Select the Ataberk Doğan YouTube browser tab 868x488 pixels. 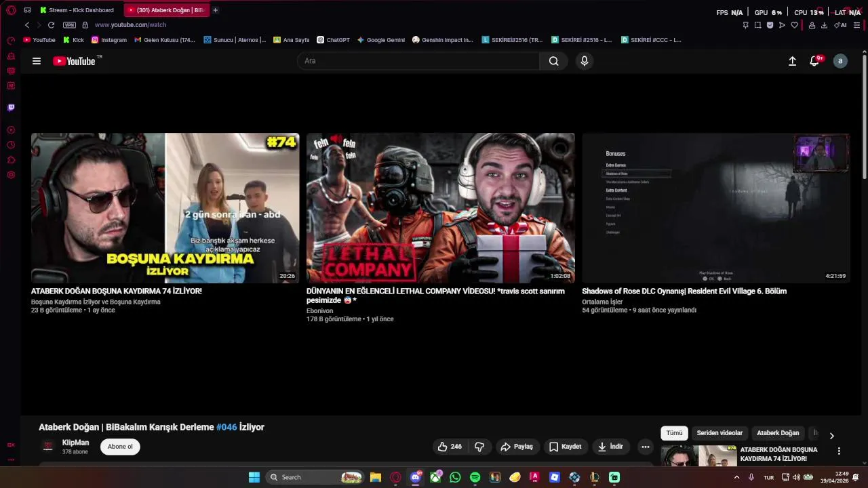coord(167,10)
